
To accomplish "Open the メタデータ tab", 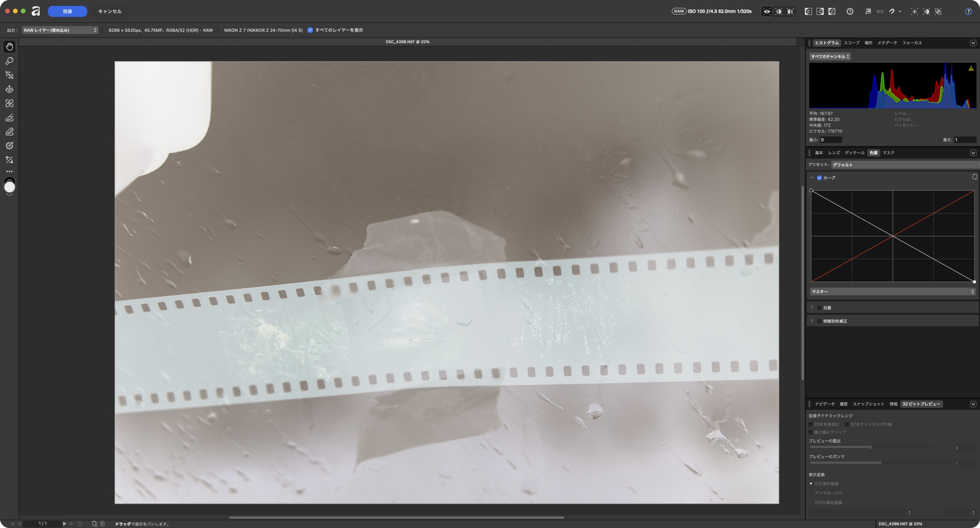I will (887, 43).
